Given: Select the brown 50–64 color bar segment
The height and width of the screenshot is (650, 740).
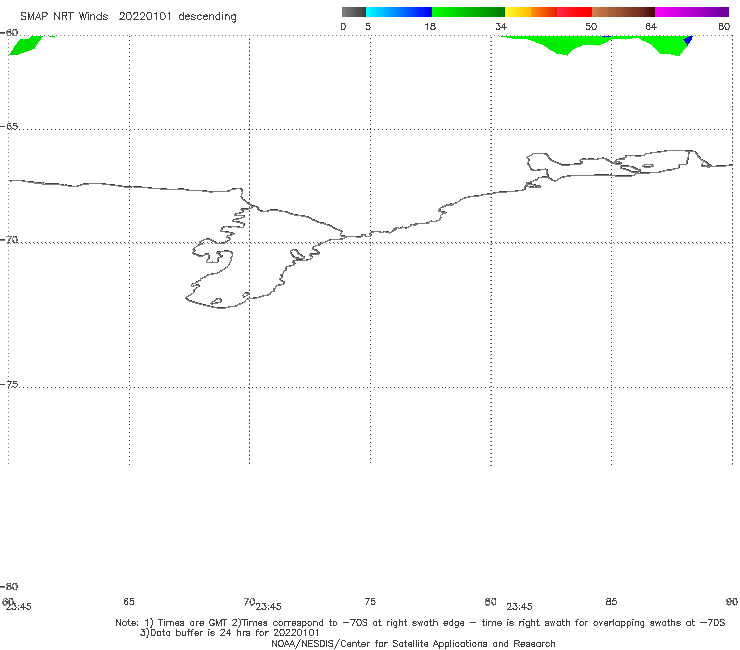Looking at the screenshot, I should click(x=623, y=12).
